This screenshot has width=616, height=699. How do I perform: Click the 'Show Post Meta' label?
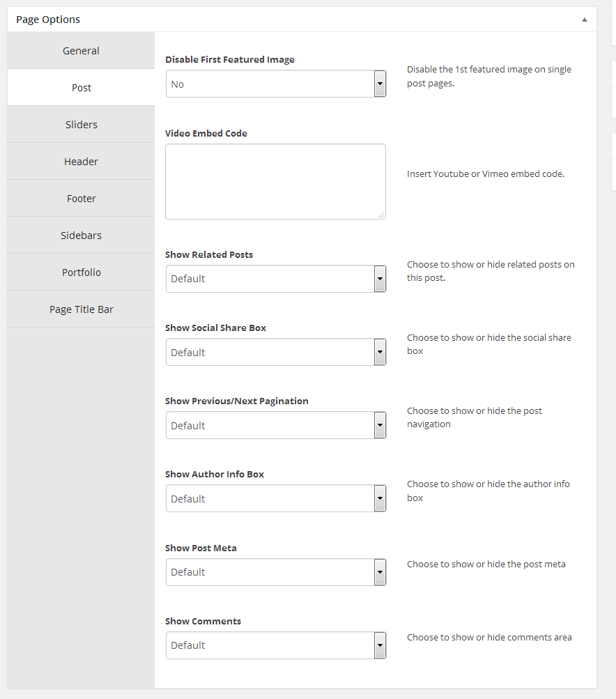[201, 548]
